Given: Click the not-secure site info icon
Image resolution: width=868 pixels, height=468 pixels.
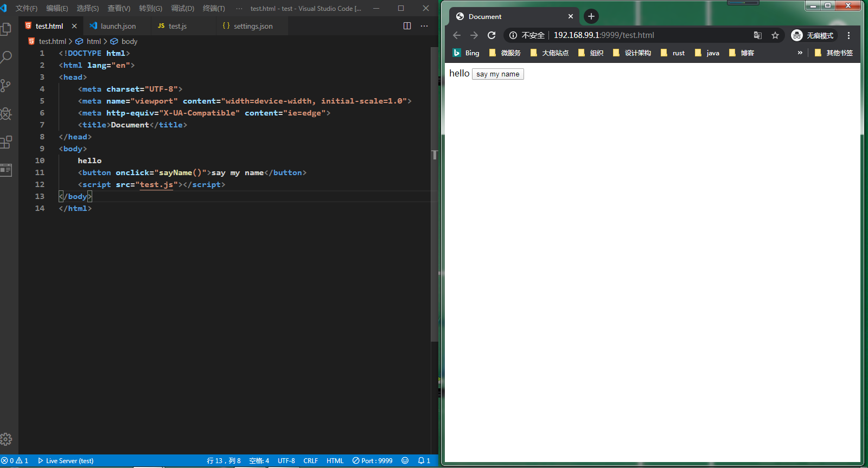Looking at the screenshot, I should (513, 35).
